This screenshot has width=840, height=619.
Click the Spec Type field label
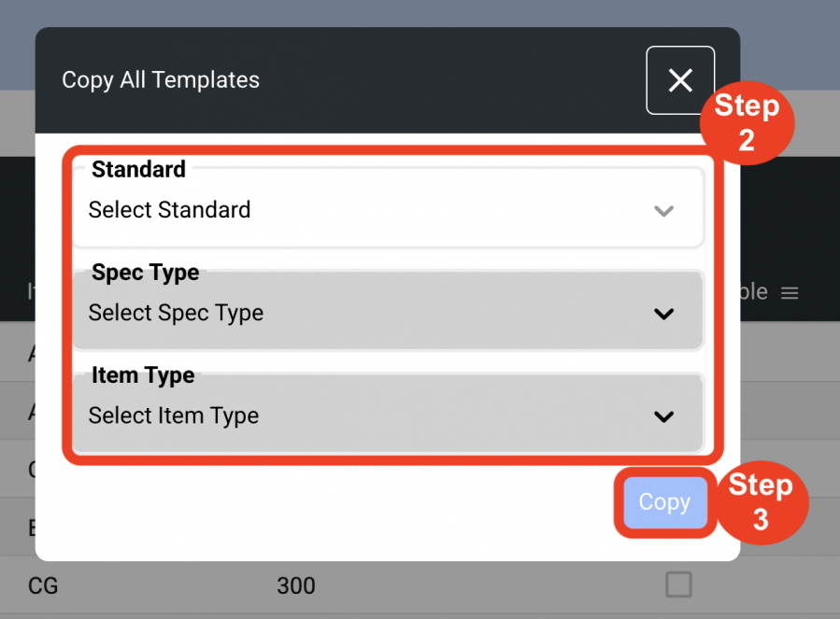(145, 273)
